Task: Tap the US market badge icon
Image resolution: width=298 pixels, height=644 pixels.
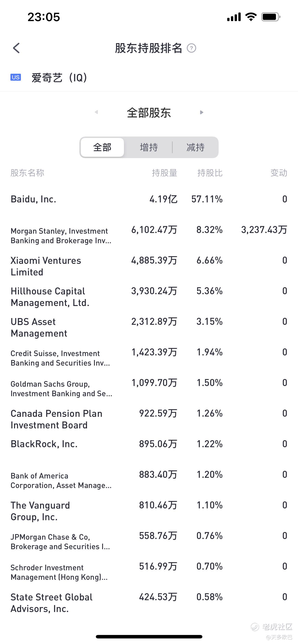Action: tap(16, 77)
